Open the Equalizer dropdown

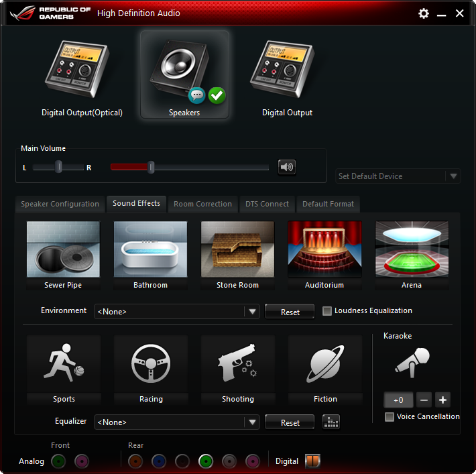point(177,422)
